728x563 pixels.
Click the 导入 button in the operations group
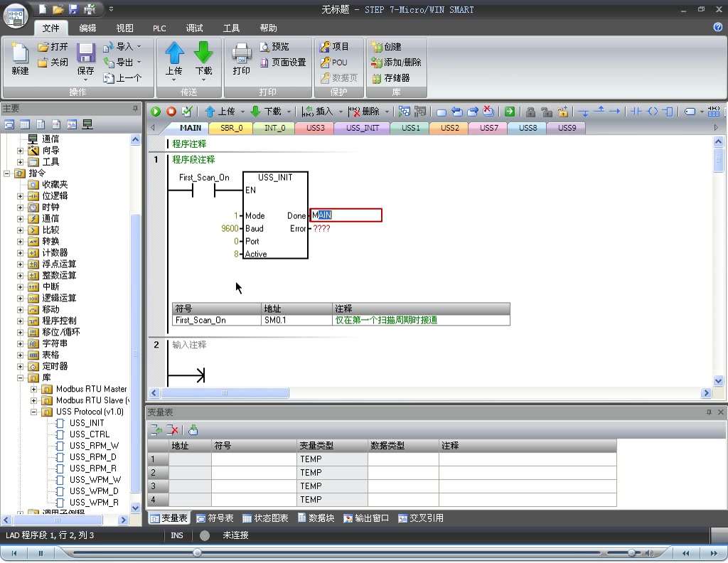(x=125, y=45)
